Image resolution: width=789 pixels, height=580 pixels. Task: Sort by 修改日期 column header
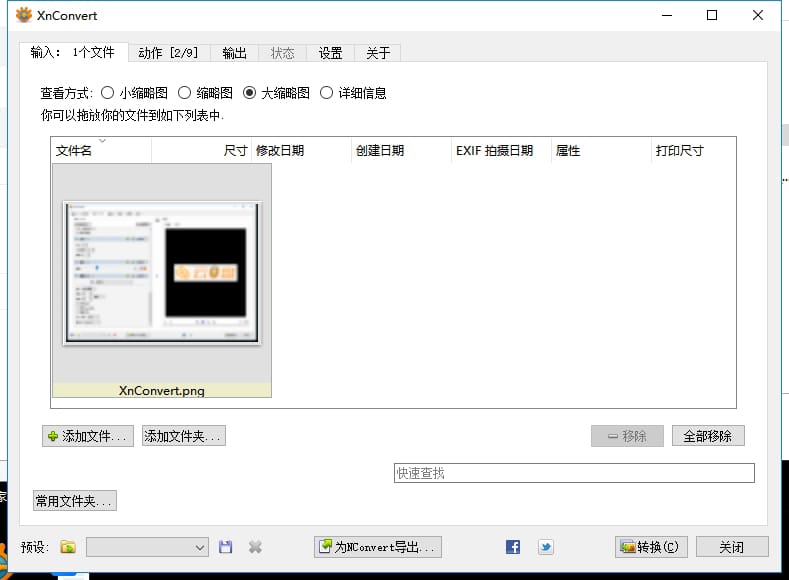(301, 150)
